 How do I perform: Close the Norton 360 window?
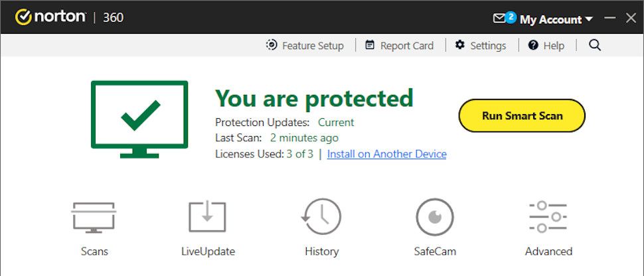coord(631,19)
